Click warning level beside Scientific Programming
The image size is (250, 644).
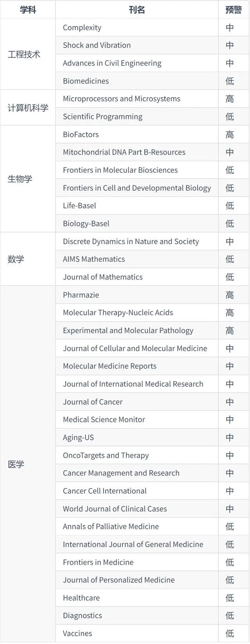click(230, 117)
